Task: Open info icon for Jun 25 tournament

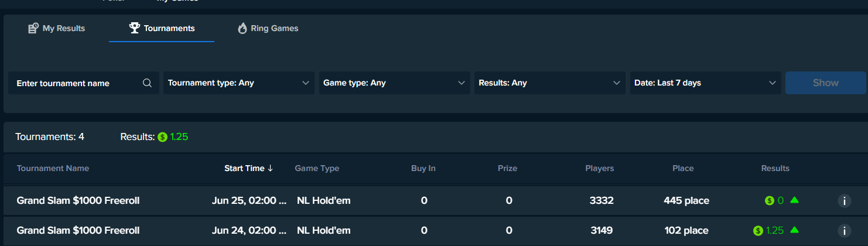Action: tap(844, 201)
